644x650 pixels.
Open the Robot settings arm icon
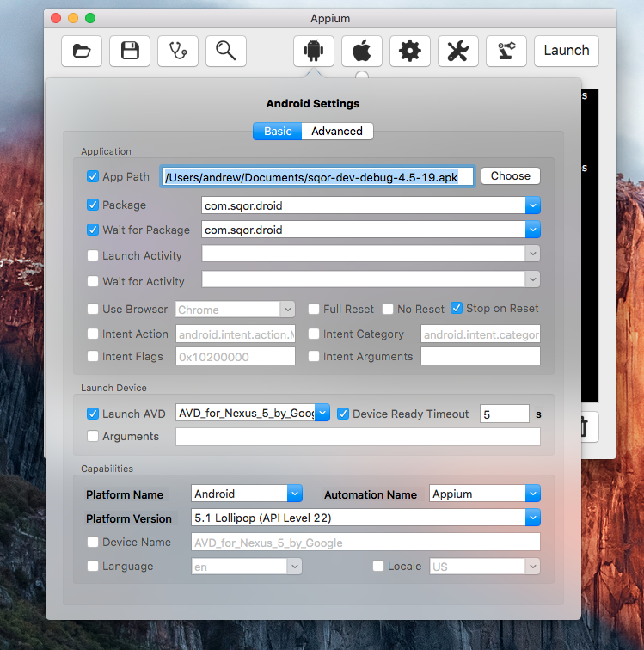pos(506,51)
